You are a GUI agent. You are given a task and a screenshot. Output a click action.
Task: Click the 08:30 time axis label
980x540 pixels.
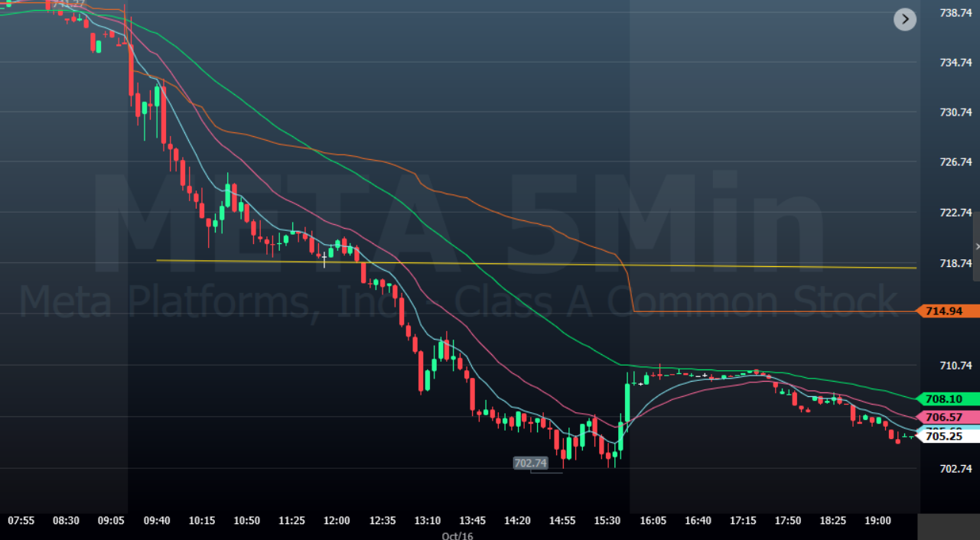(66, 521)
